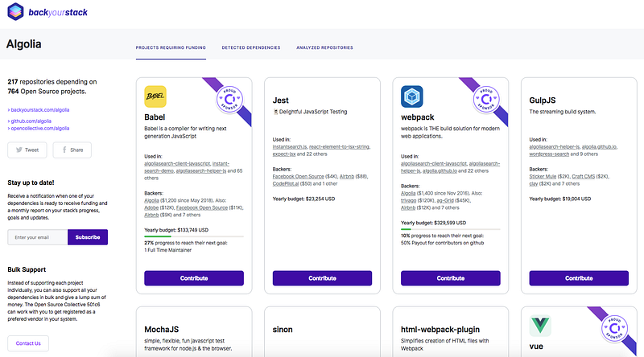Click the webpack yearly budget progress bar

451,229
